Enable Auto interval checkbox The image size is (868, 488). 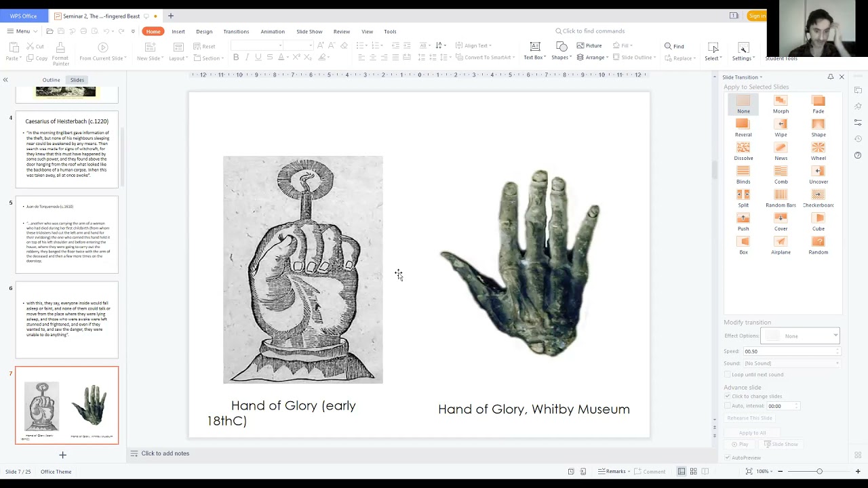728,405
